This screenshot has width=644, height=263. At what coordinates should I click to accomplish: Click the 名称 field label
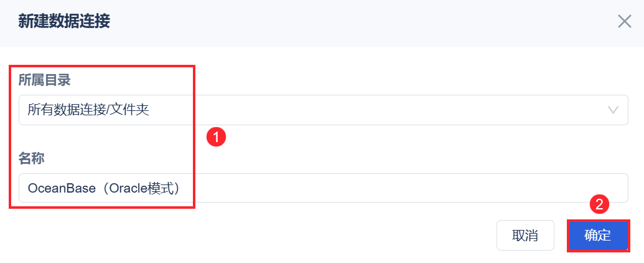coord(32,158)
